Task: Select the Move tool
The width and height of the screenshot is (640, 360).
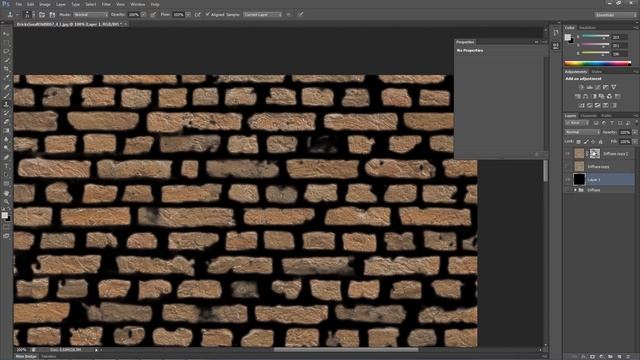Action: pyautogui.click(x=6, y=34)
